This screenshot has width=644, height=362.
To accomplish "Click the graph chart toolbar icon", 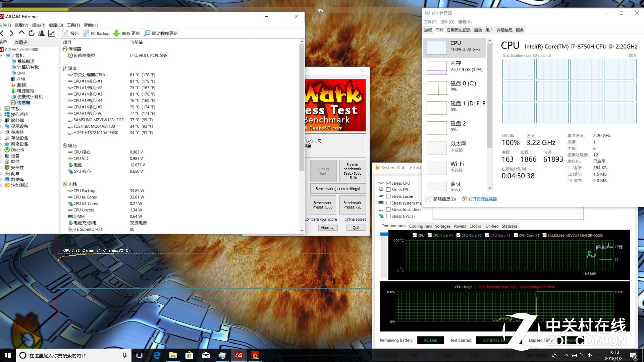I will (51, 33).
